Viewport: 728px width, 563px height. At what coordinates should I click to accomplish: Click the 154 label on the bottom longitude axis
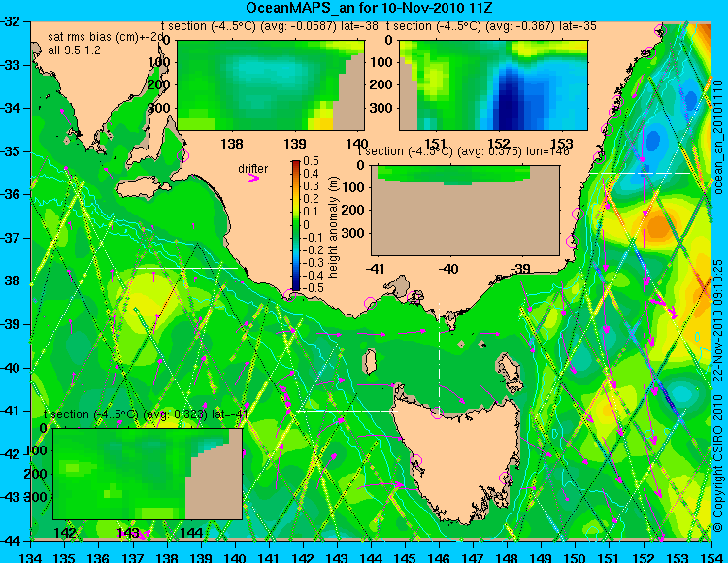711,557
